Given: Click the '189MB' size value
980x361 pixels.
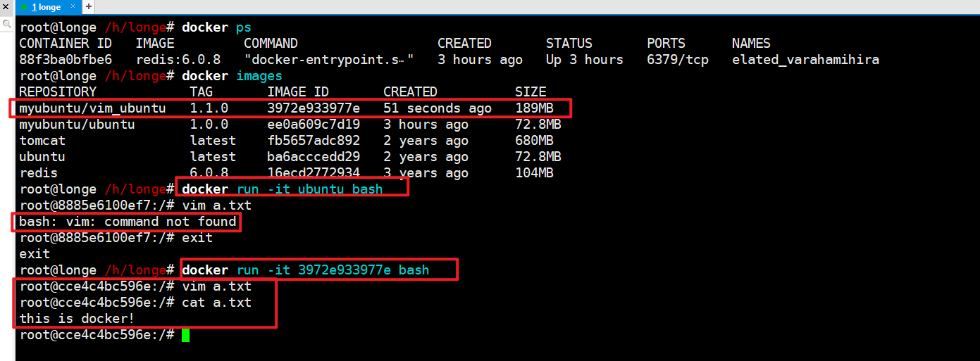Looking at the screenshot, I should coord(534,108).
